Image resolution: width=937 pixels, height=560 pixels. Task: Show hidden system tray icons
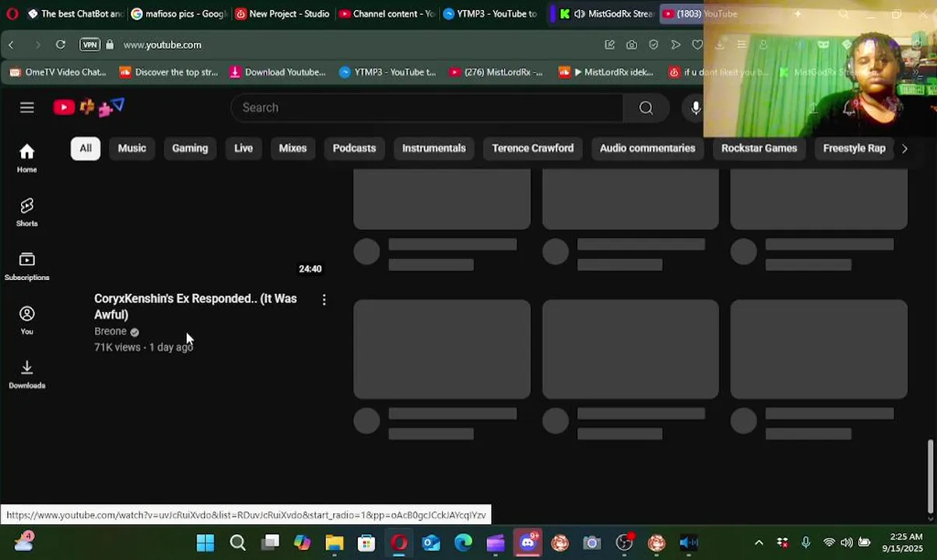759,543
